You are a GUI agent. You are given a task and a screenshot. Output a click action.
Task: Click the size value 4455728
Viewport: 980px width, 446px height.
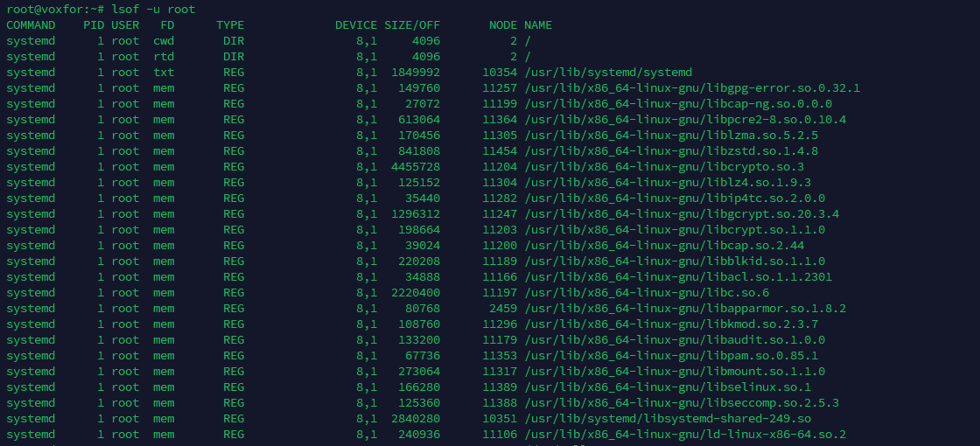pyautogui.click(x=416, y=167)
